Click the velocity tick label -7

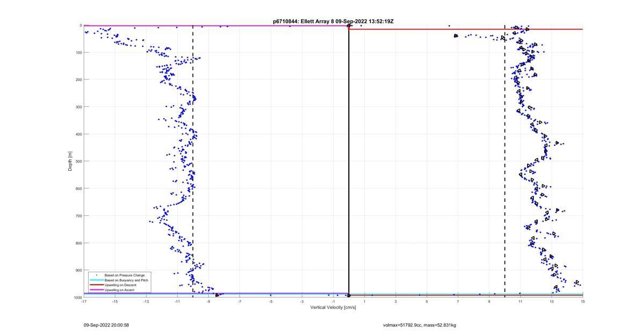coord(239,301)
